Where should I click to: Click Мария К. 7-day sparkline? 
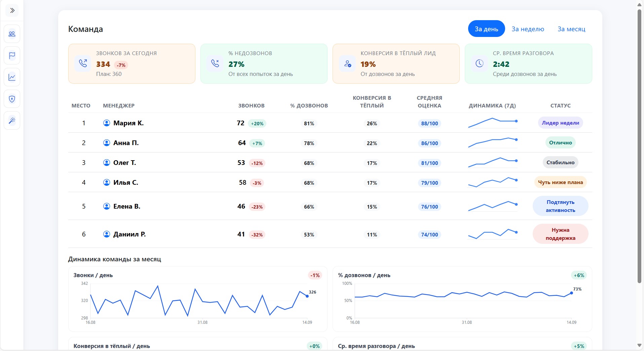pyautogui.click(x=493, y=123)
